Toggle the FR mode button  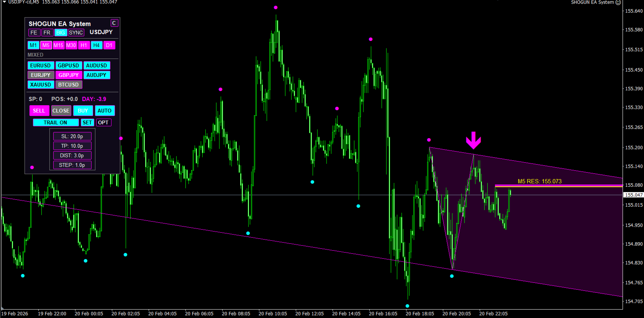[x=47, y=33]
